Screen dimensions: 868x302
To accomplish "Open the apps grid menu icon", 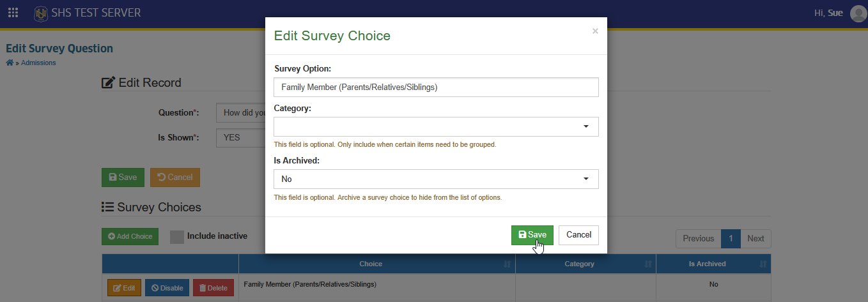I will tap(13, 13).
